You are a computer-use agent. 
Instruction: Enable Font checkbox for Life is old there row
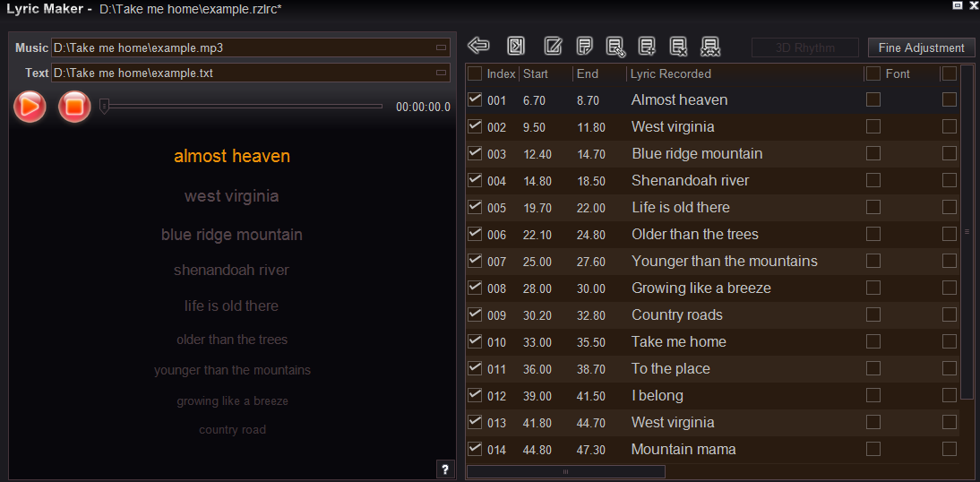pos(873,207)
